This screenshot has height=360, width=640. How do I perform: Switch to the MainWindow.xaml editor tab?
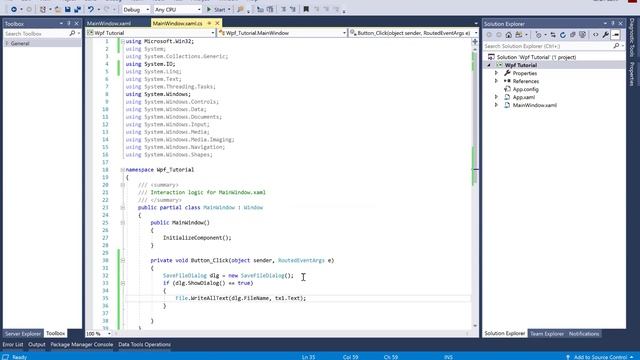[109, 23]
